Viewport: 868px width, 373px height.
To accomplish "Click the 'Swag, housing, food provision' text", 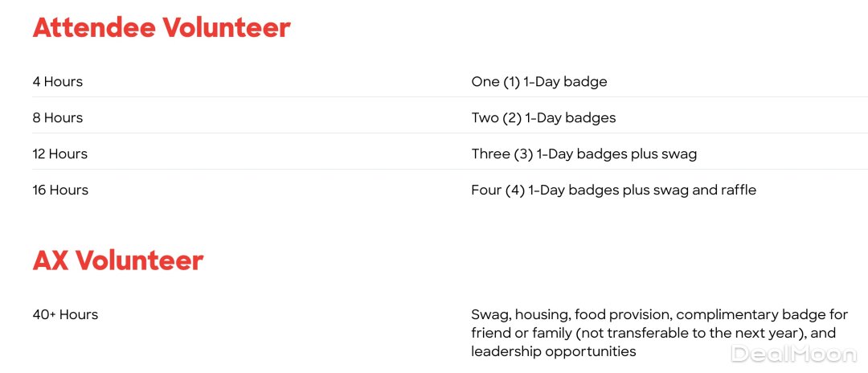I will pos(562,314).
